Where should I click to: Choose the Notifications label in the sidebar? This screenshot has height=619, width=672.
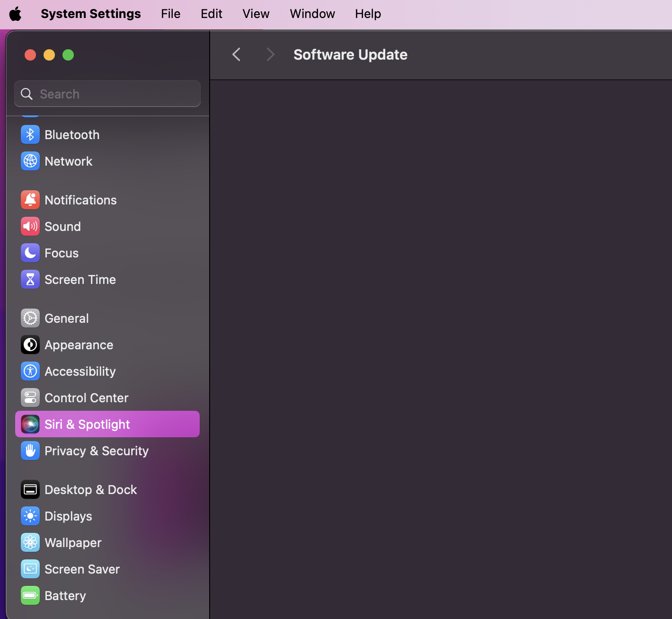[80, 200]
